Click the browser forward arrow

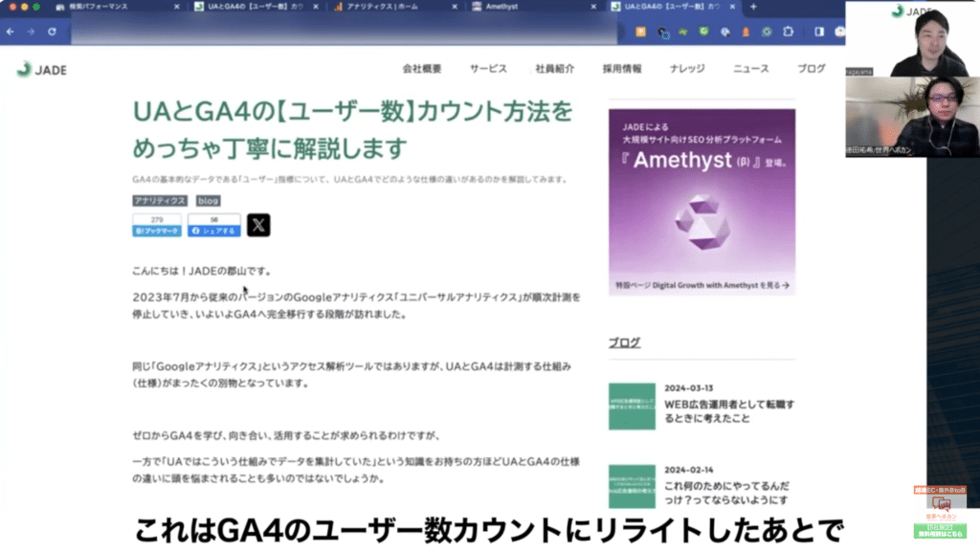(x=31, y=32)
